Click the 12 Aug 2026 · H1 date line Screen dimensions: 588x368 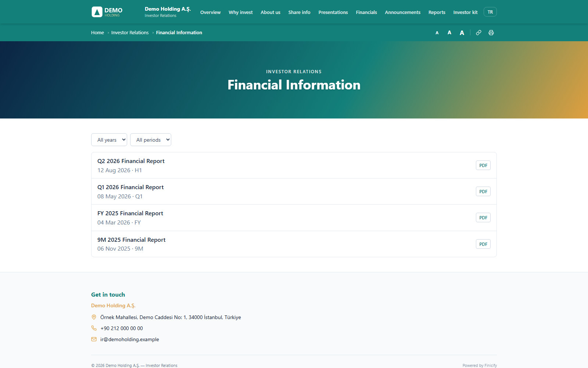point(119,170)
